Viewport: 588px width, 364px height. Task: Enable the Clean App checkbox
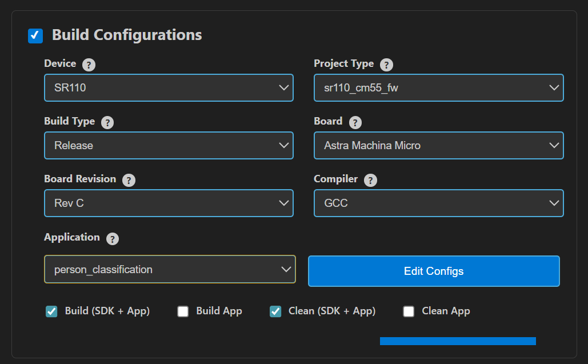409,311
